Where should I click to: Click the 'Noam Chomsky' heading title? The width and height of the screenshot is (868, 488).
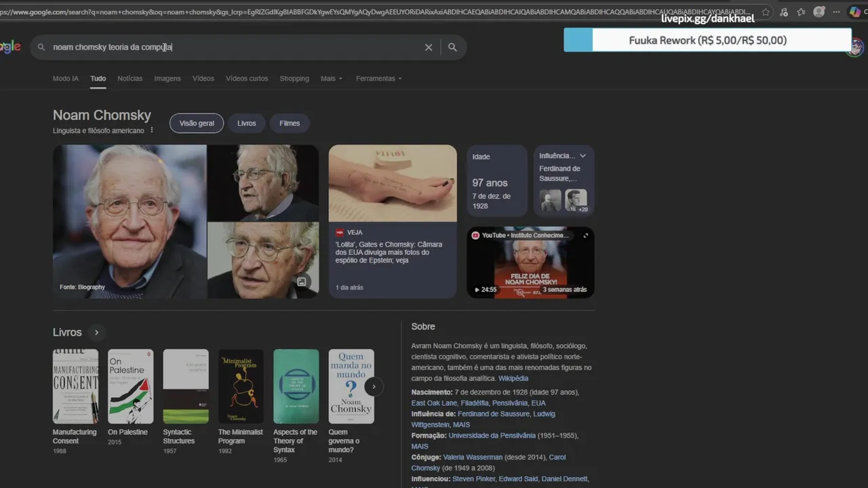(x=102, y=115)
